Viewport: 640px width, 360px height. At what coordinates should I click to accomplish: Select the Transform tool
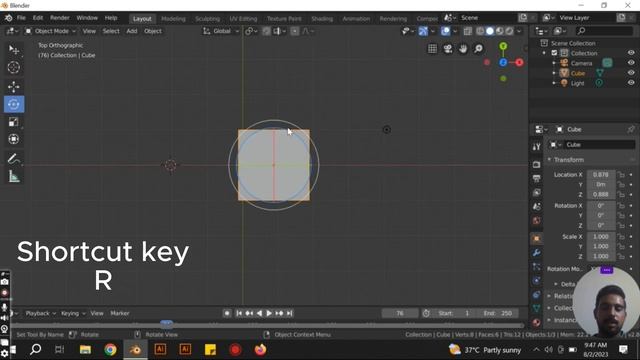(x=14, y=139)
